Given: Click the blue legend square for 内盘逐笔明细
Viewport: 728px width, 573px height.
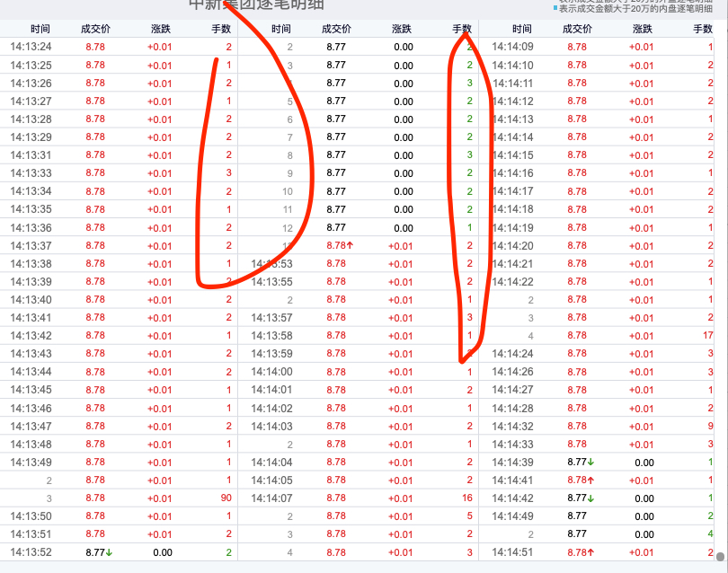Looking at the screenshot, I should click(x=555, y=8).
